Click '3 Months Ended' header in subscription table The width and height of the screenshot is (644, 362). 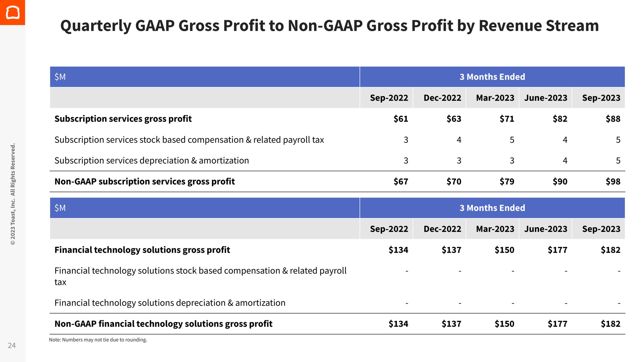point(492,77)
